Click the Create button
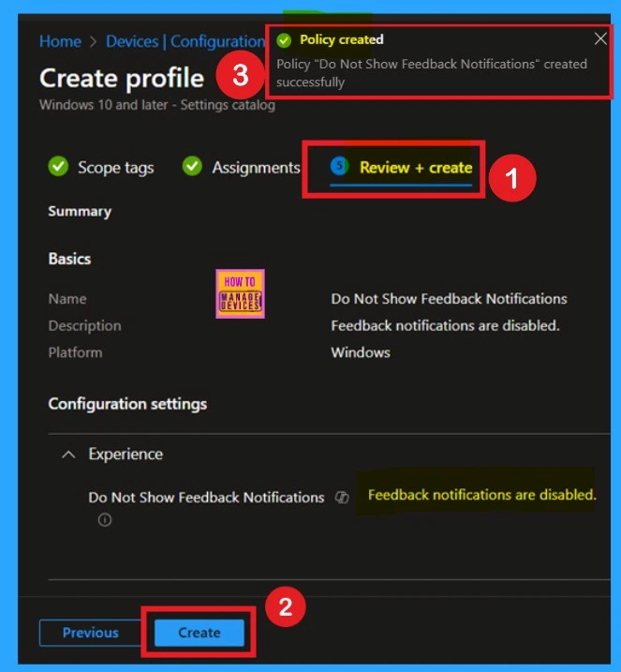 click(200, 633)
